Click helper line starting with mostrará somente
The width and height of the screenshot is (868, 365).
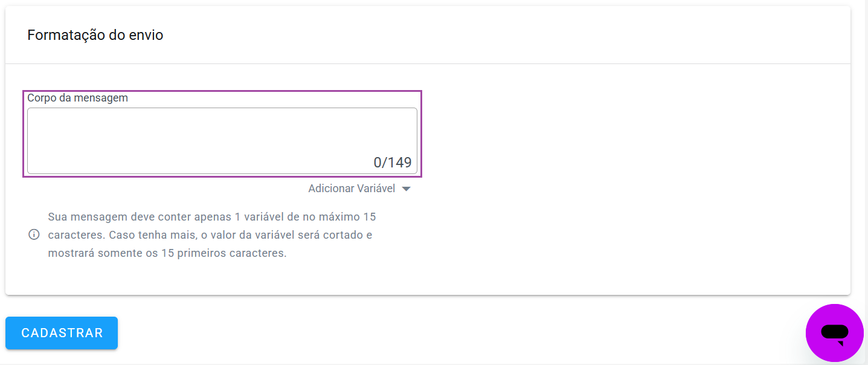click(x=167, y=253)
